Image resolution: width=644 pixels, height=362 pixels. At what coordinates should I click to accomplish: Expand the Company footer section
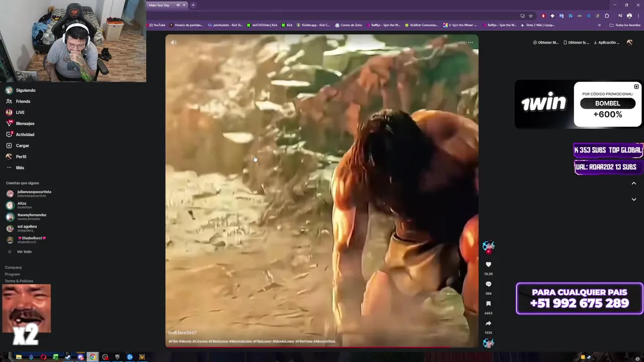point(14,267)
